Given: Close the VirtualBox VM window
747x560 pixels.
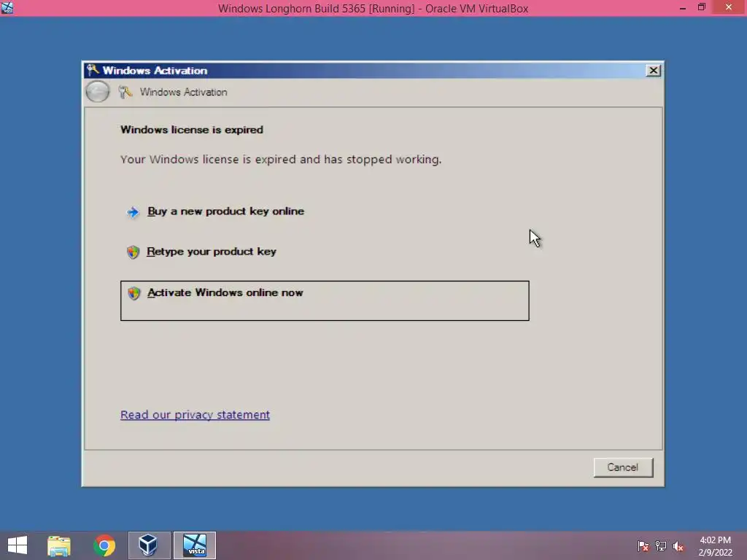Looking at the screenshot, I should tap(729, 7).
